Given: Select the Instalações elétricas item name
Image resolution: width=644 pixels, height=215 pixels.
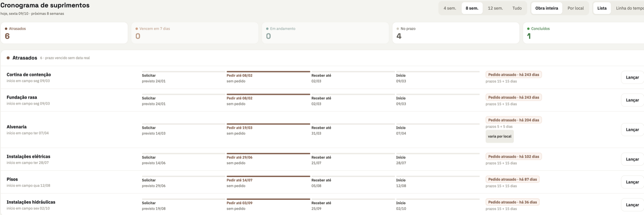Looking at the screenshot, I should tap(28, 156).
